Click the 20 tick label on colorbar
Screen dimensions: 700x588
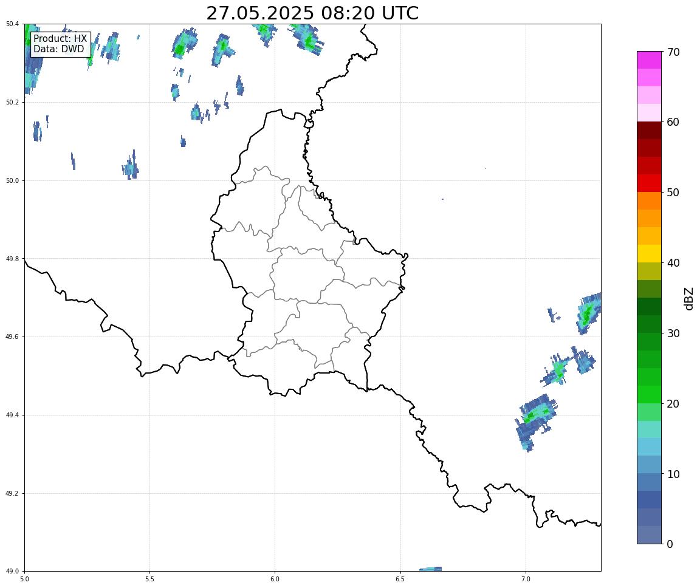coord(673,404)
